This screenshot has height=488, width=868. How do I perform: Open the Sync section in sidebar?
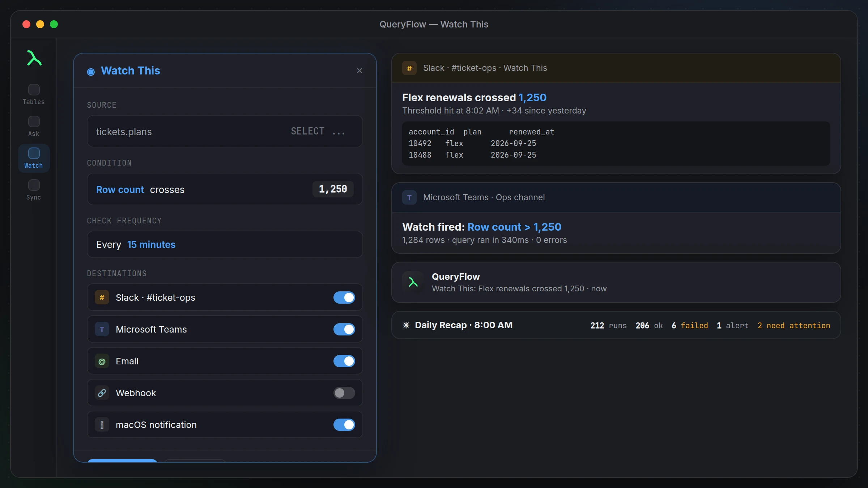34,190
